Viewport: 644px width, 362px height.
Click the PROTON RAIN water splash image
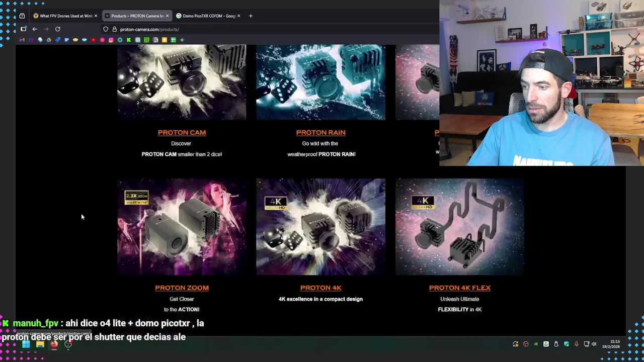pos(320,82)
